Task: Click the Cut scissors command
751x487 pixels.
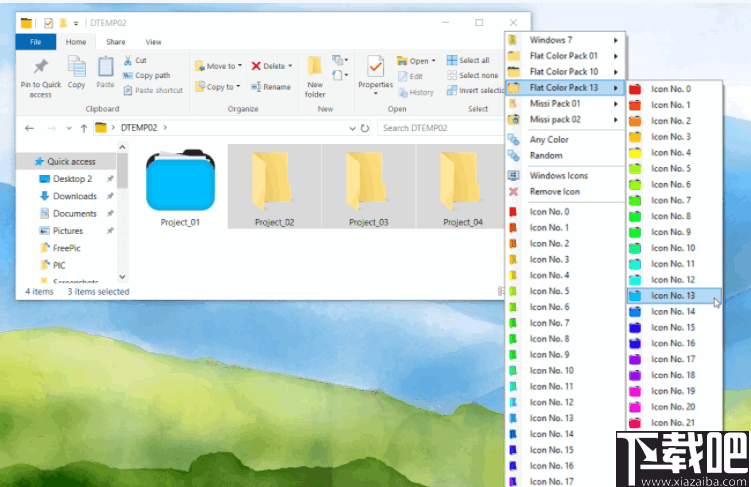Action: tap(135, 60)
